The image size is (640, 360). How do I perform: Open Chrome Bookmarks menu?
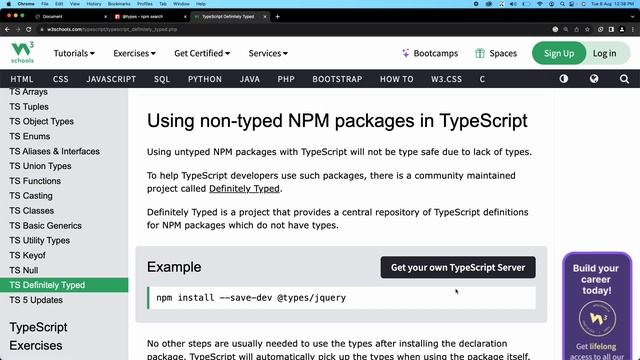click(119, 4)
